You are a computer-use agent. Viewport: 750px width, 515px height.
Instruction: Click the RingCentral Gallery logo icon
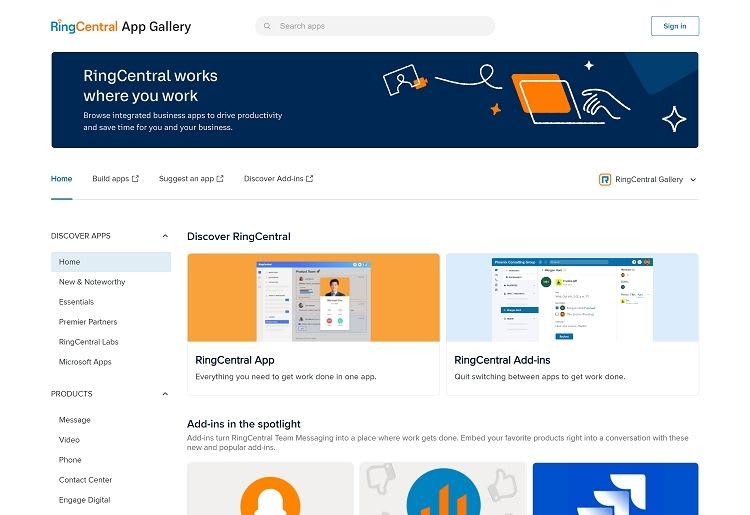click(605, 179)
